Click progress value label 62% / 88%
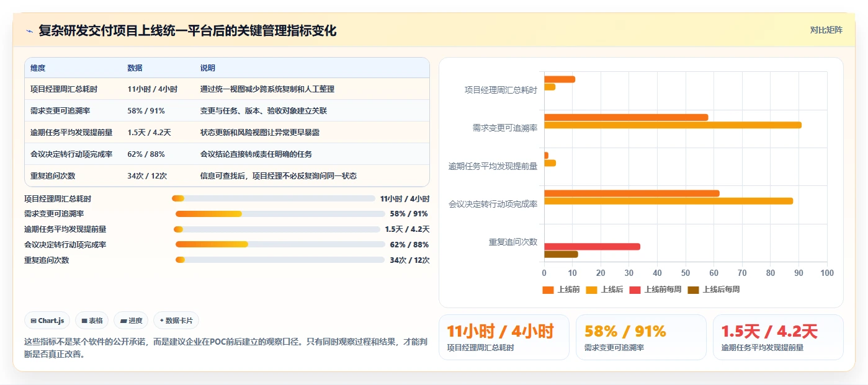868x385 pixels. tap(409, 244)
